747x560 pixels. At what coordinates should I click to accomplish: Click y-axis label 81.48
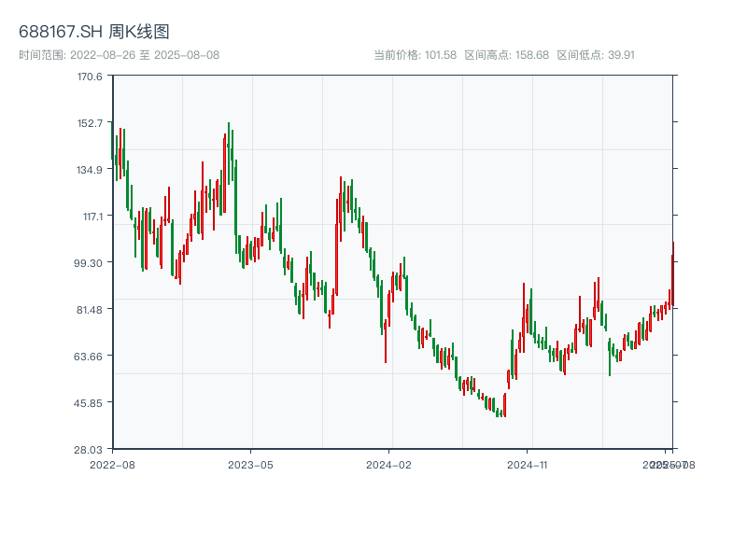(x=89, y=310)
